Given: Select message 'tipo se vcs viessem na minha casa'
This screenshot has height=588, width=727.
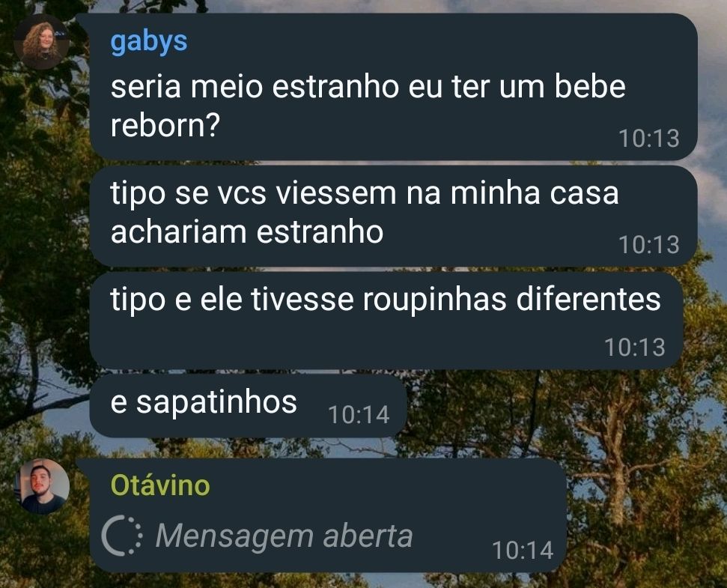Looking at the screenshot, I should point(394,216).
